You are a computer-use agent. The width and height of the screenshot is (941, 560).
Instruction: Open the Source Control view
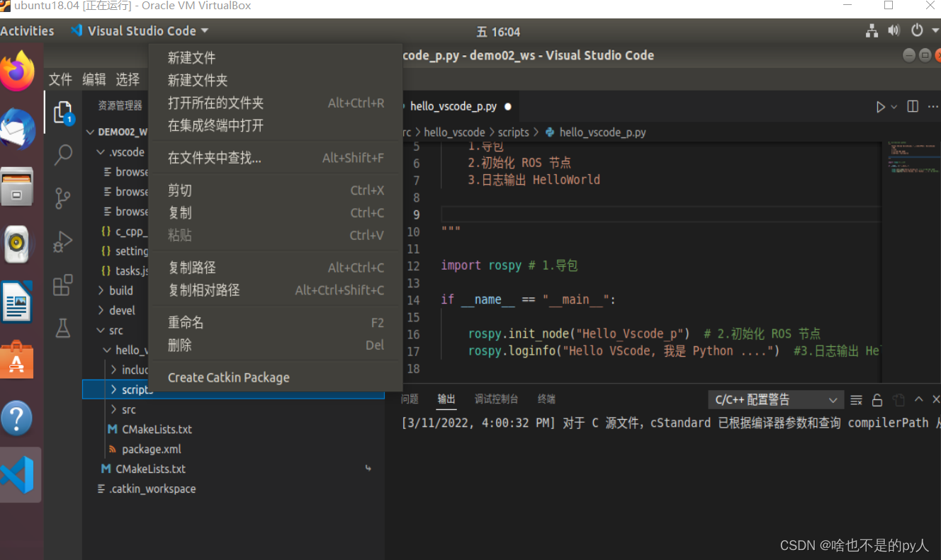[x=65, y=198]
